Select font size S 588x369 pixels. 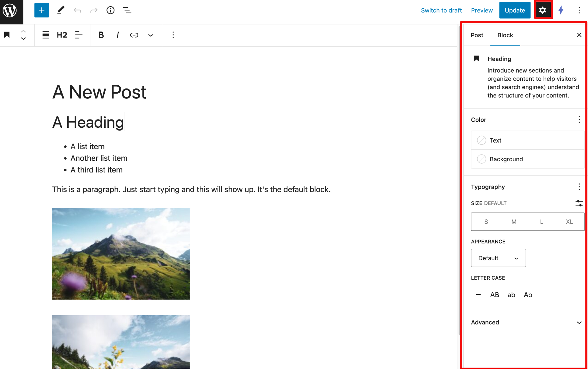(x=486, y=222)
